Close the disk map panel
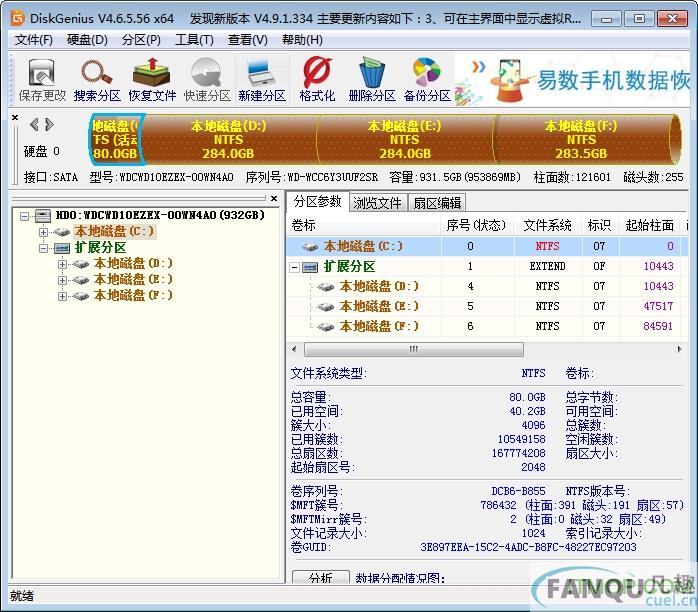Viewport: 698px width, 612px height. click(x=15, y=118)
